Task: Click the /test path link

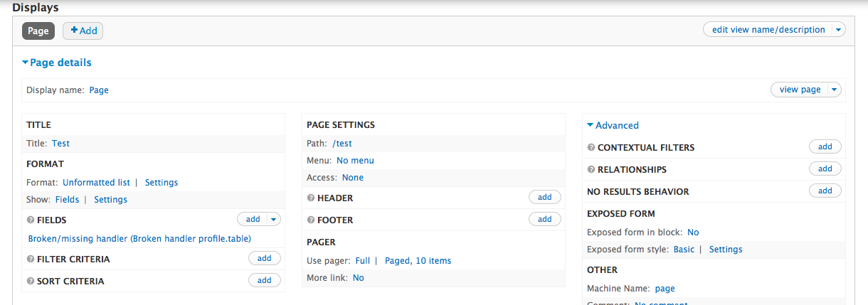Action: click(x=342, y=144)
